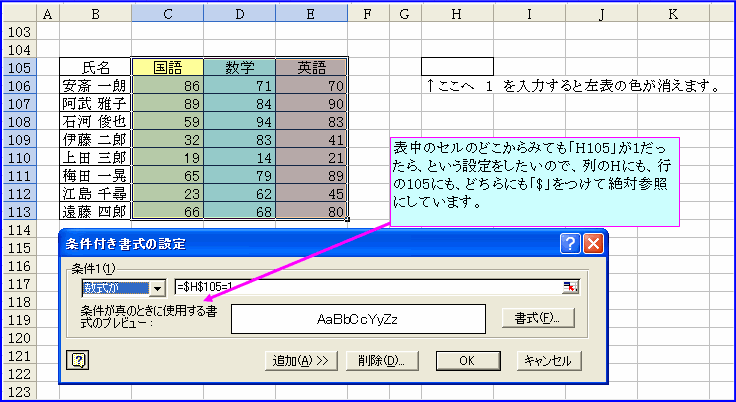The width and height of the screenshot is (736, 402).
Task: Click the formula field containing =$H$105=1
Action: coord(377,287)
